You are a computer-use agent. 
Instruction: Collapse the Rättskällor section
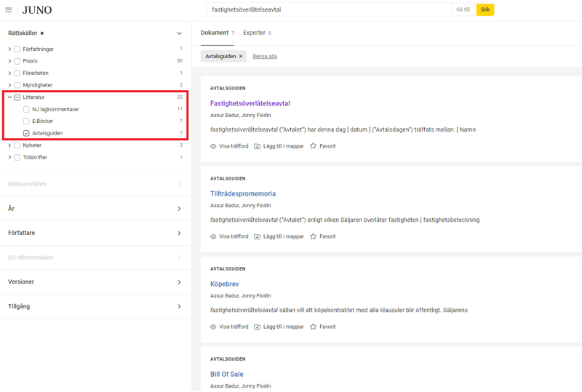pyautogui.click(x=179, y=33)
